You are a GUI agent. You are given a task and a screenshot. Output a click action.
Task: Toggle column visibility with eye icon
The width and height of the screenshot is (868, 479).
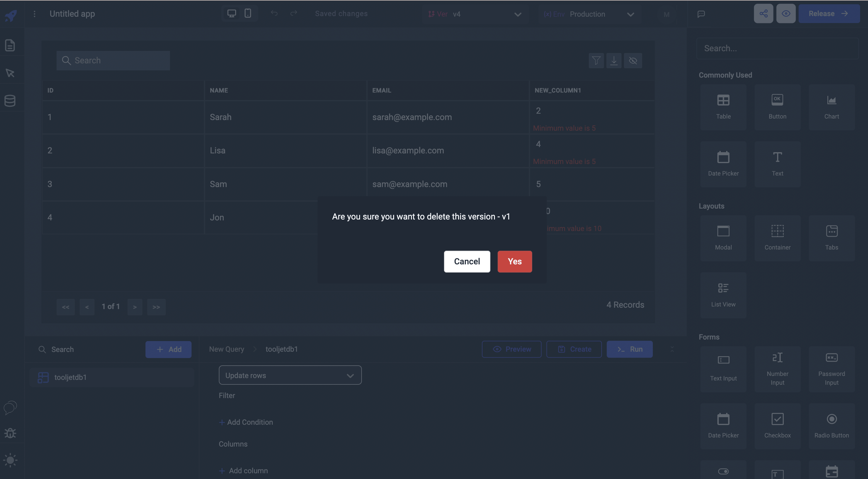click(633, 61)
